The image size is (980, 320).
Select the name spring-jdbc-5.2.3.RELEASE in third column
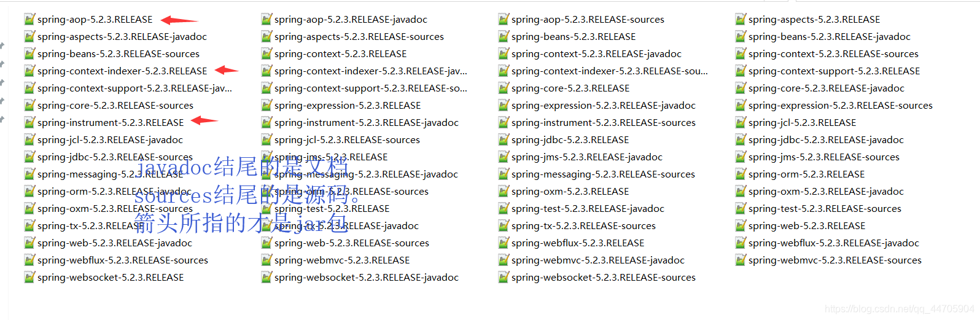click(x=570, y=140)
